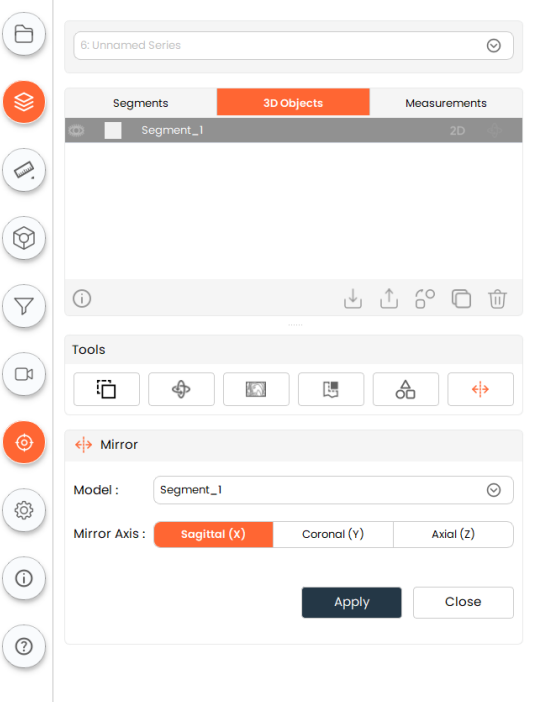Click Segment_1 white color swatch
Screen dimensions: 545x702
pos(113,131)
